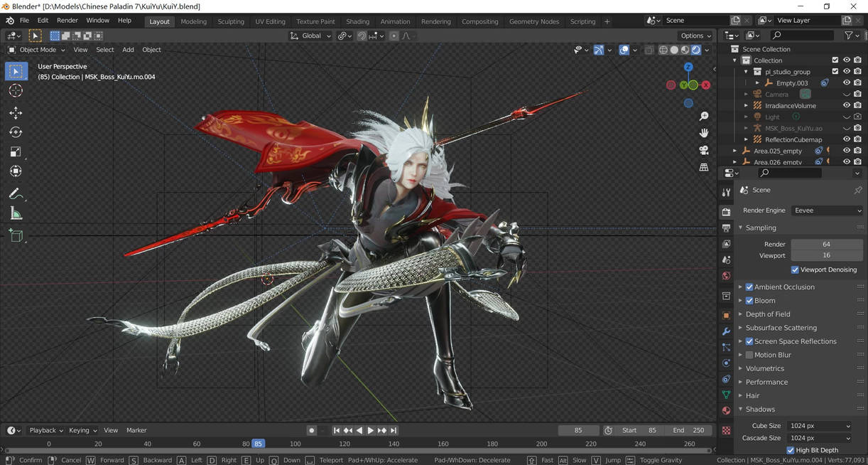The width and height of the screenshot is (868, 465).
Task: Choose the Rotate tool
Action: click(x=16, y=132)
